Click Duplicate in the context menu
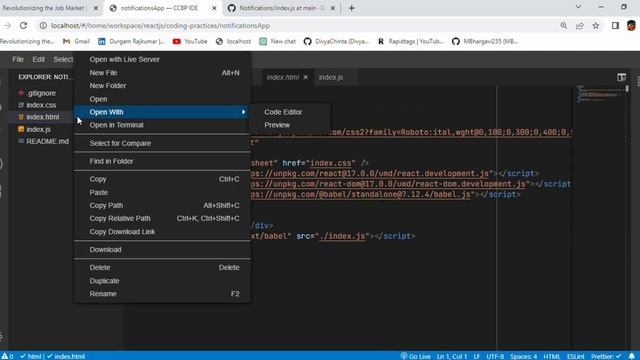 tap(162, 281)
